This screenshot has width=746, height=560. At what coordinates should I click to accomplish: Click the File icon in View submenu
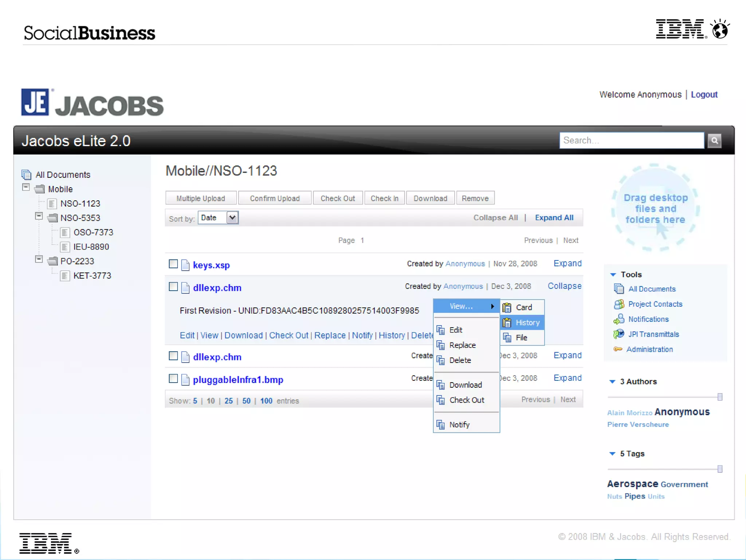[x=507, y=338]
